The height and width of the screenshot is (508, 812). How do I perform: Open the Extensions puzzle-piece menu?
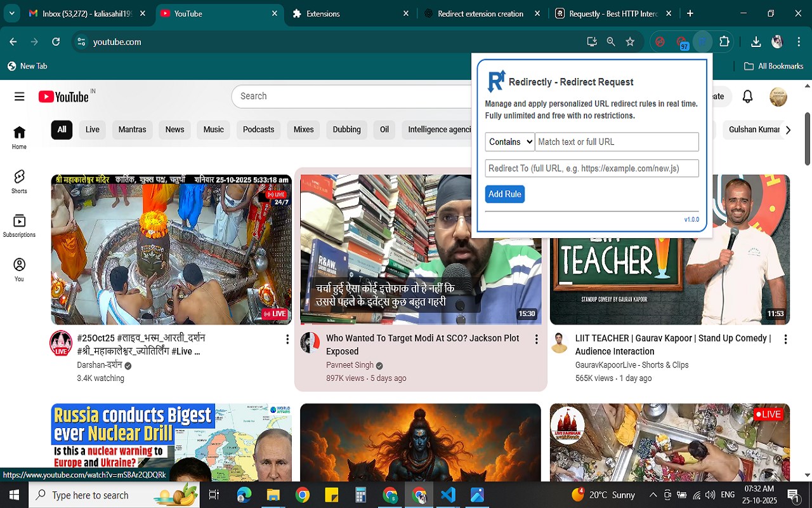(x=724, y=42)
